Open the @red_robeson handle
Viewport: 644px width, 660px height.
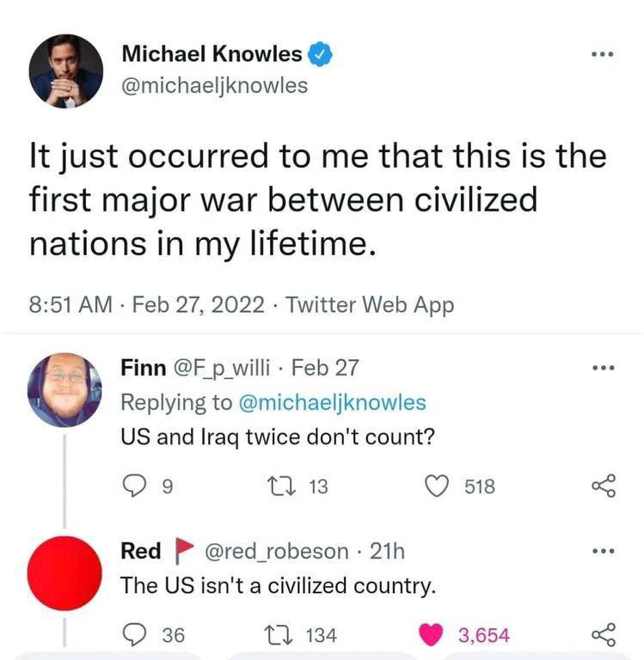coord(277,552)
